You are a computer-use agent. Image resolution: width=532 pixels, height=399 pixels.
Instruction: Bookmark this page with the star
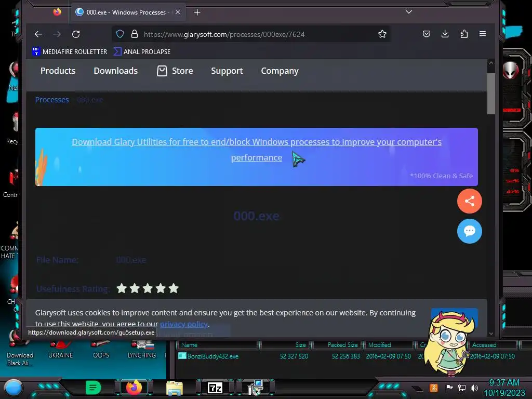382,34
